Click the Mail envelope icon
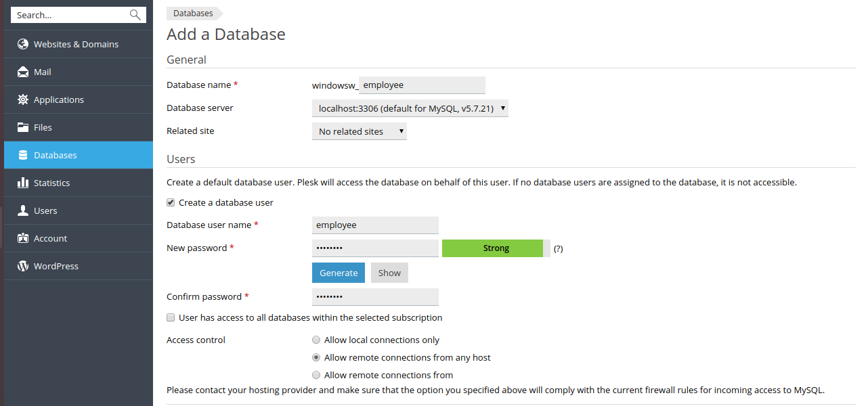Screen dimensions: 868x406 pos(23,72)
